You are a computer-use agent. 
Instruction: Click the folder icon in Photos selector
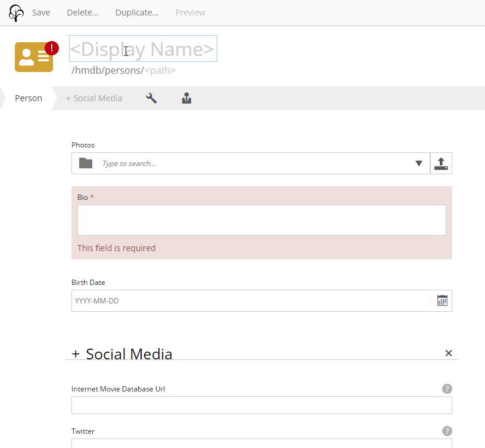(86, 163)
